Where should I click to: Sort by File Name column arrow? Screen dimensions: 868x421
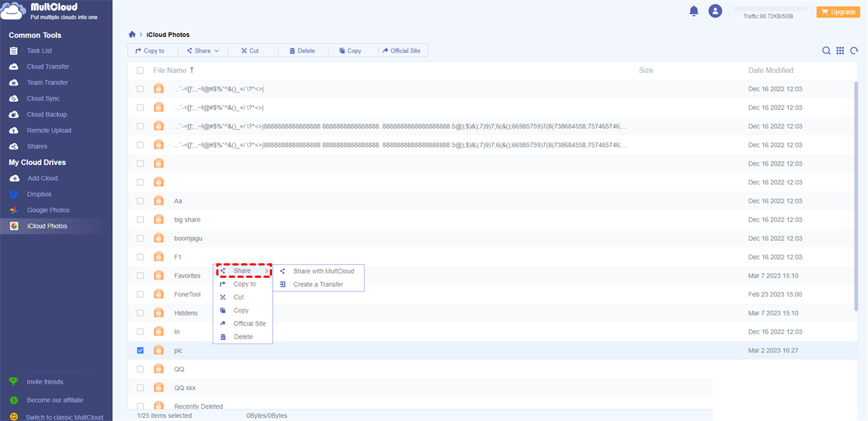(192, 71)
